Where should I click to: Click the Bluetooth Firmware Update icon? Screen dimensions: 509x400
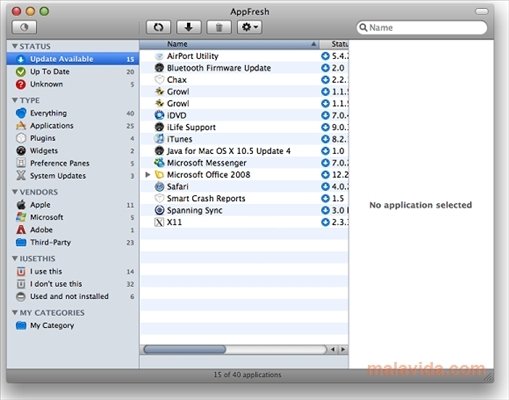pos(159,68)
